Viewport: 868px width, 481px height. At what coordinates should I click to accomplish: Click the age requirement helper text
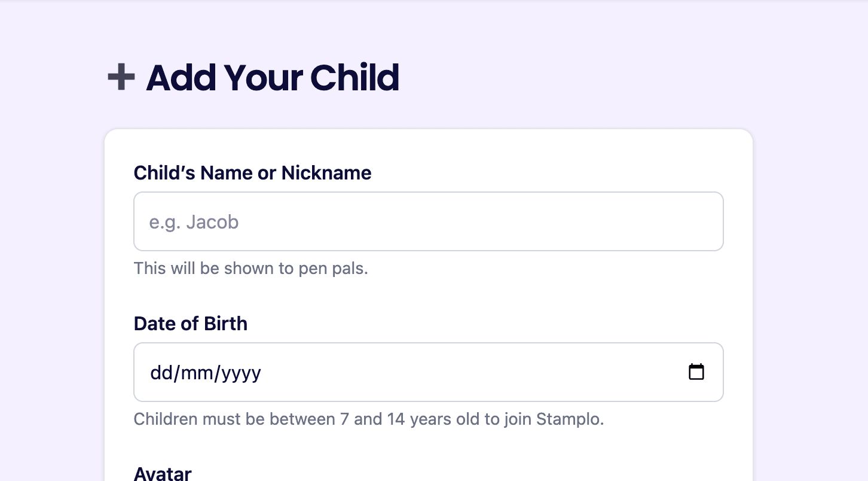(368, 419)
